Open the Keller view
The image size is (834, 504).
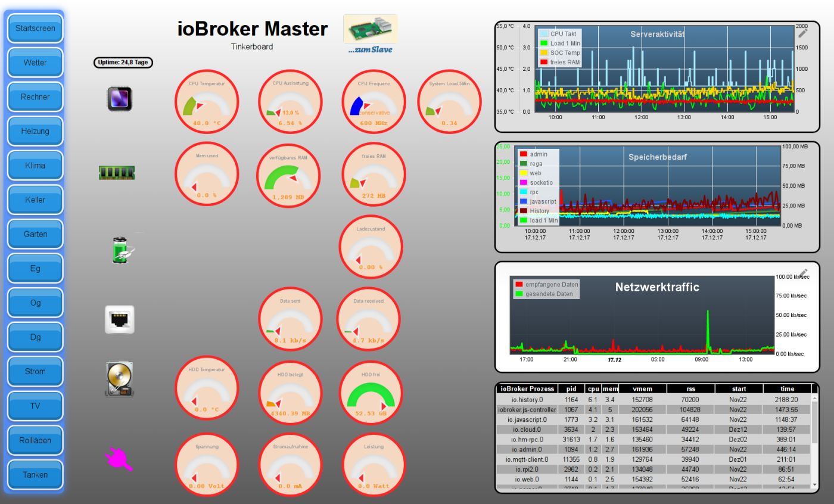[35, 200]
